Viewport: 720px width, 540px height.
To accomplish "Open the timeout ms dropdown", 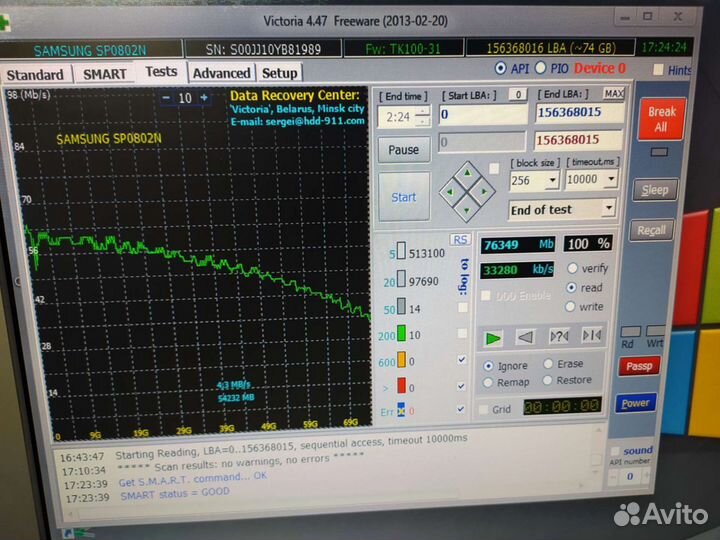I will (611, 178).
